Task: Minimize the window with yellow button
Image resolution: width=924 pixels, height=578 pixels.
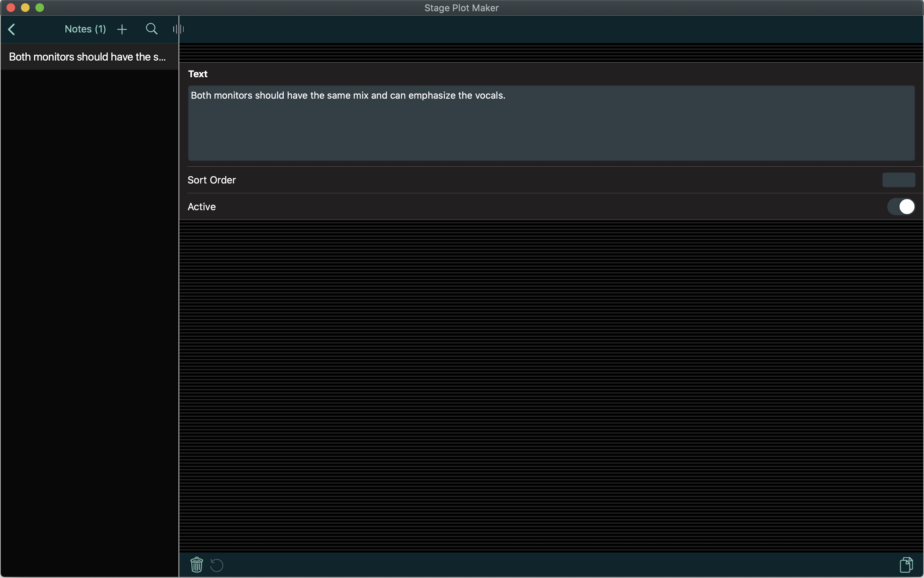Action: point(25,8)
